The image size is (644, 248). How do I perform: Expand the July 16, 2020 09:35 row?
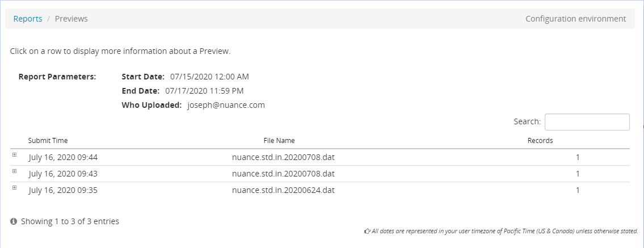pos(14,187)
